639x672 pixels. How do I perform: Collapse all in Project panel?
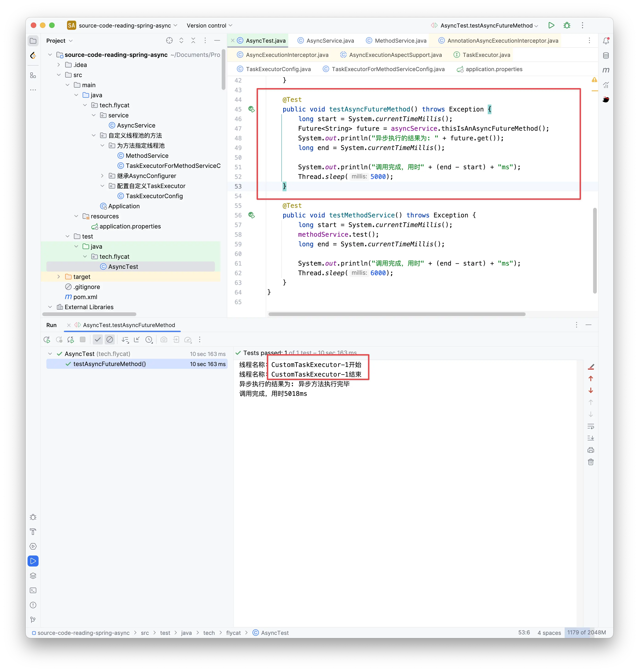[193, 41]
